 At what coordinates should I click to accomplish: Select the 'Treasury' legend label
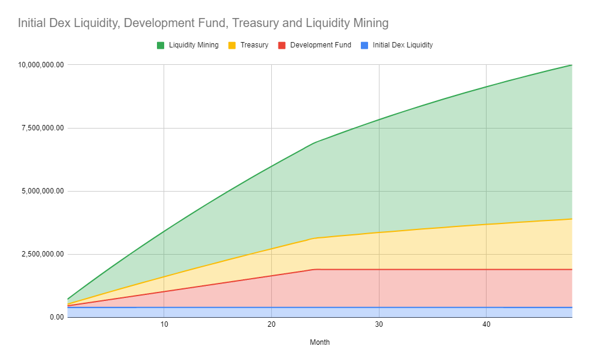click(254, 45)
